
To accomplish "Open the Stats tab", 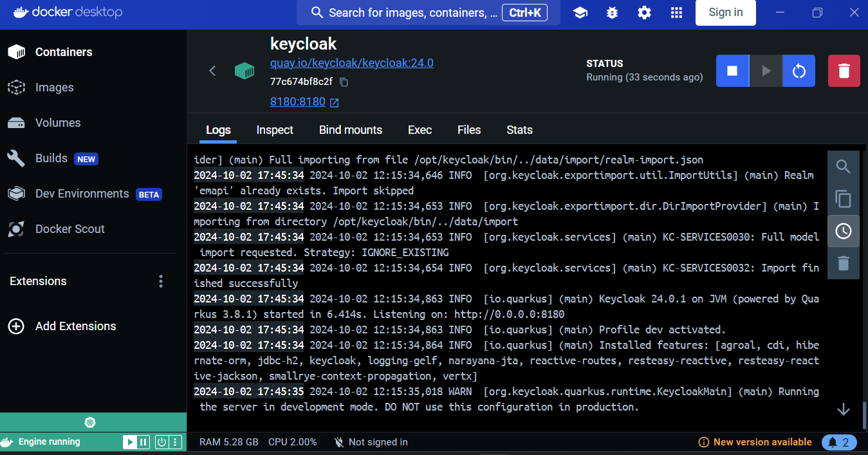I will coord(519,130).
